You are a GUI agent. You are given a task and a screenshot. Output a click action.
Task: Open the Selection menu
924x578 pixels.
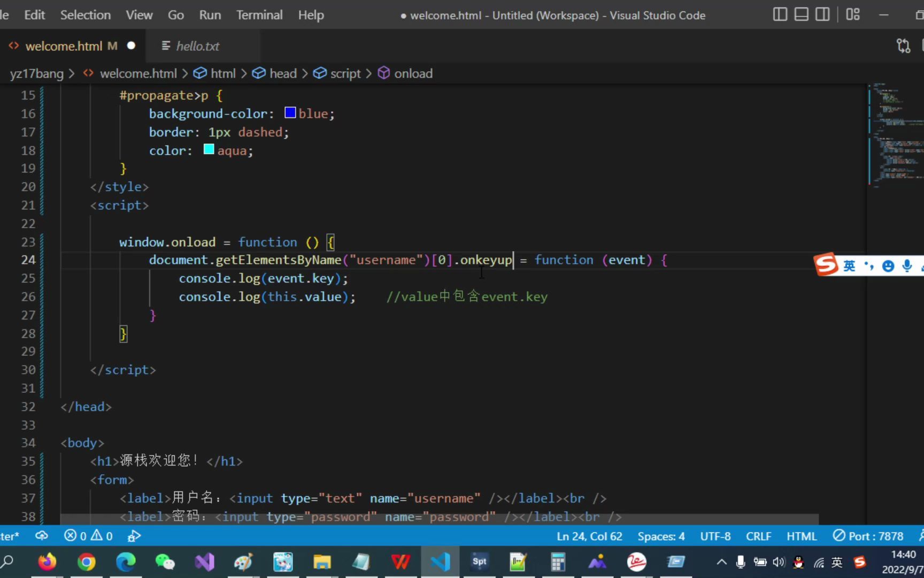tap(86, 15)
